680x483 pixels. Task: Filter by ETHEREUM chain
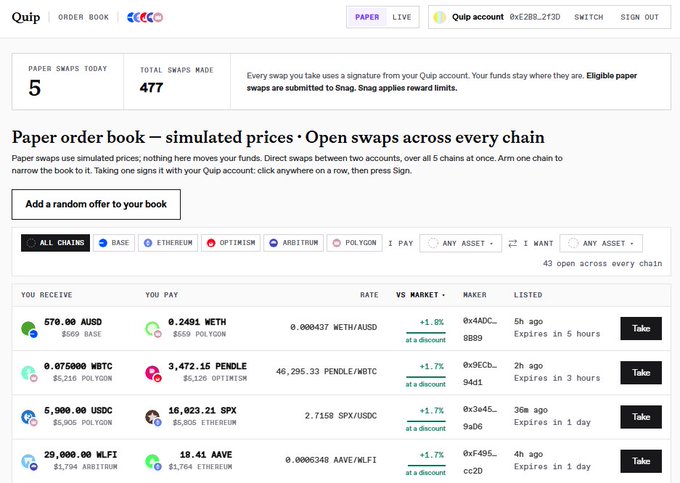tap(168, 243)
